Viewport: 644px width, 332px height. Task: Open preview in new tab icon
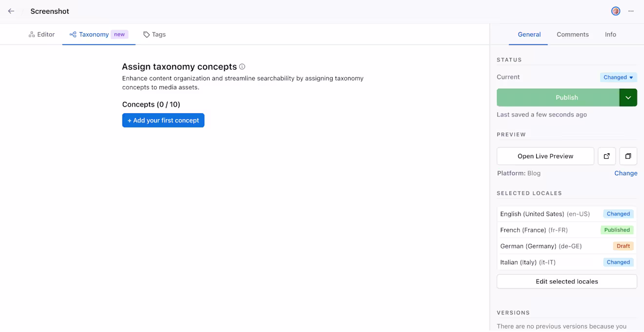[606, 156]
